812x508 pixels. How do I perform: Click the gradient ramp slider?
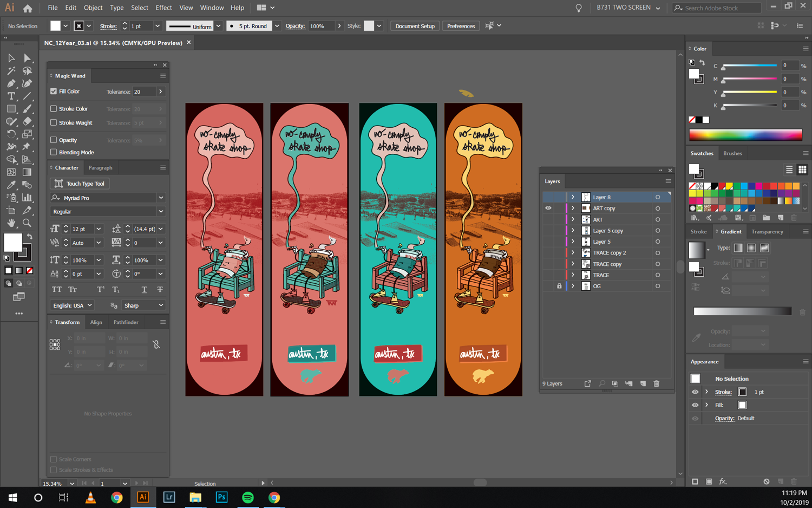coord(742,311)
